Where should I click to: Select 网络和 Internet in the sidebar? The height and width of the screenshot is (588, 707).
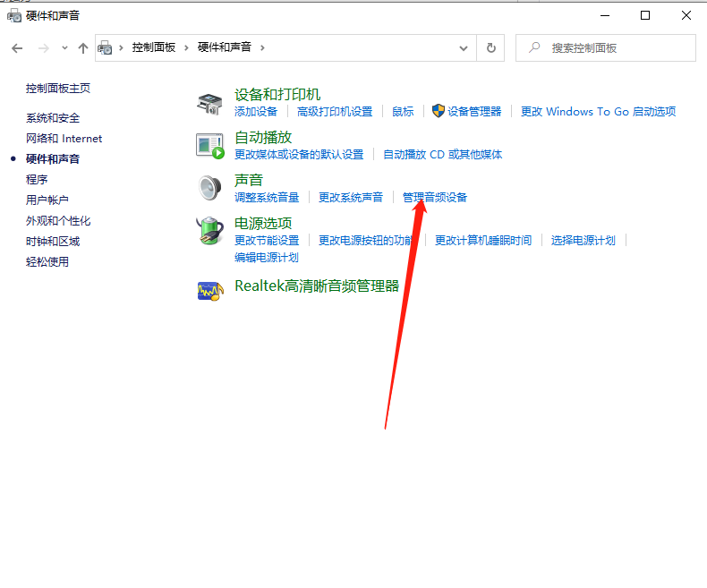coord(64,139)
